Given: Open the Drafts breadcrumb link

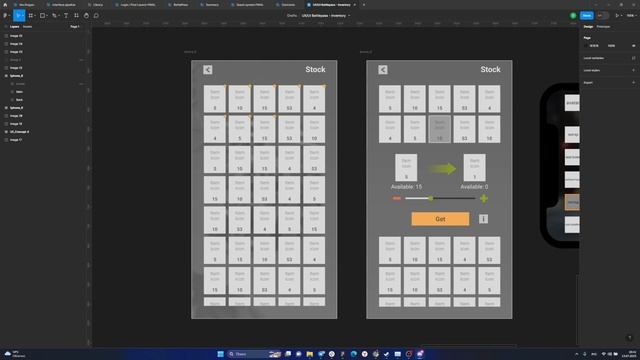Looking at the screenshot, I should click(292, 16).
